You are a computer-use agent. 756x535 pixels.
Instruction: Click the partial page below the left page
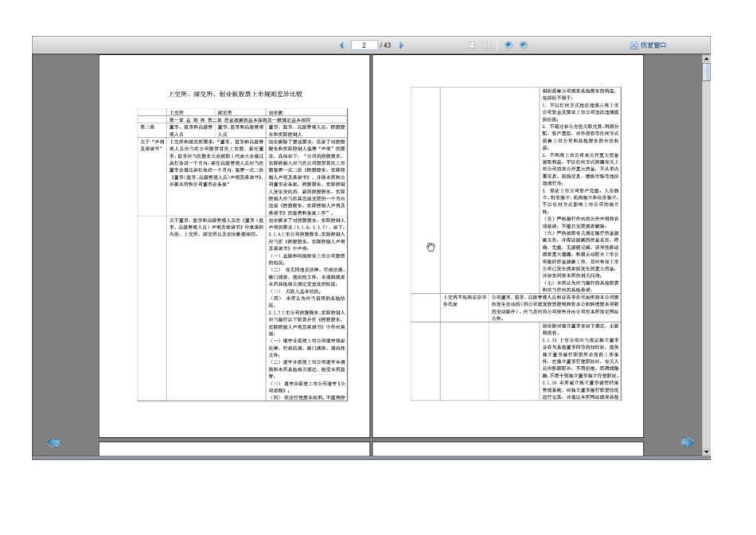pyautogui.click(x=234, y=448)
